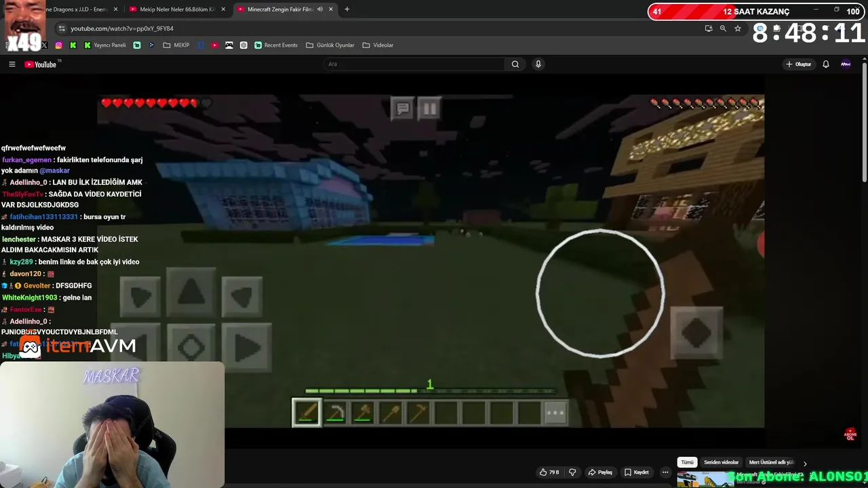868x488 pixels.
Task: Open the Instagram bookmark icon
Action: (58, 45)
